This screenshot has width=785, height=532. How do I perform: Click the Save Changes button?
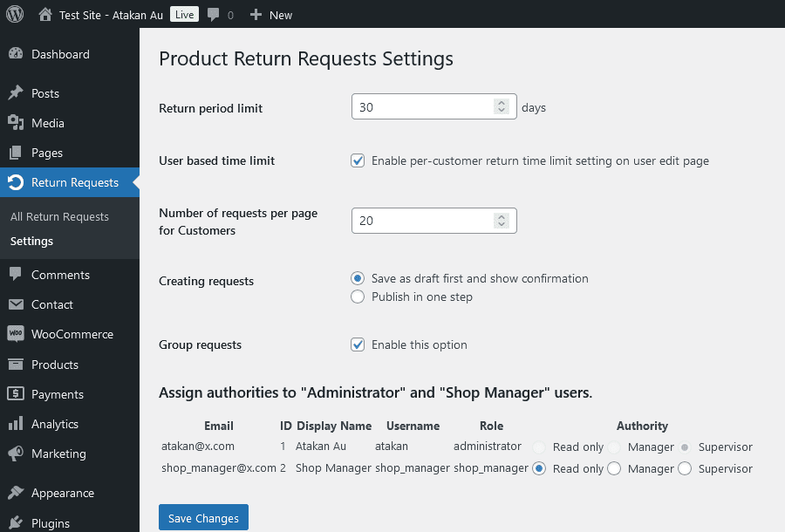[x=203, y=518]
